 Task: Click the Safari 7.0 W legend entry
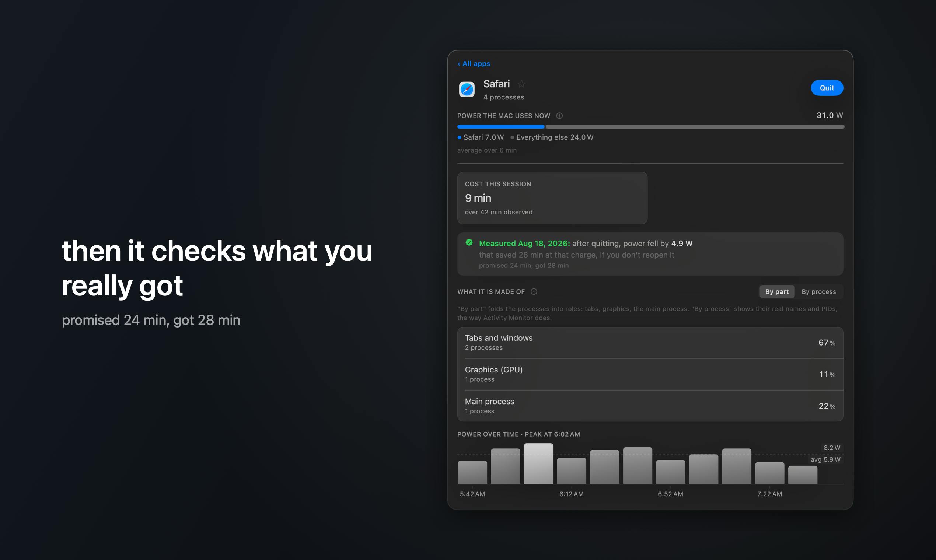481,137
